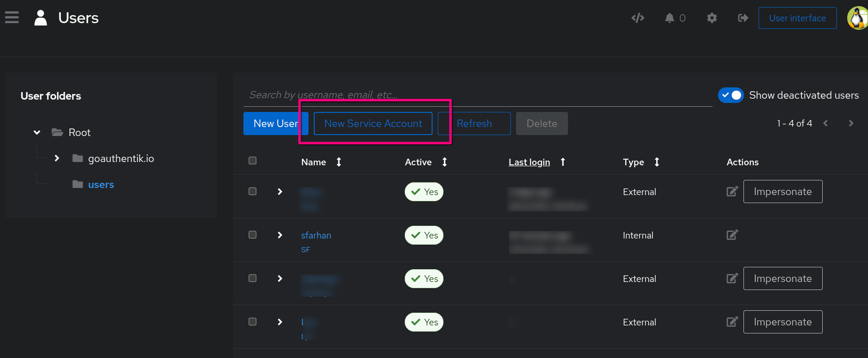Open system settings with the gear icon

(711, 17)
